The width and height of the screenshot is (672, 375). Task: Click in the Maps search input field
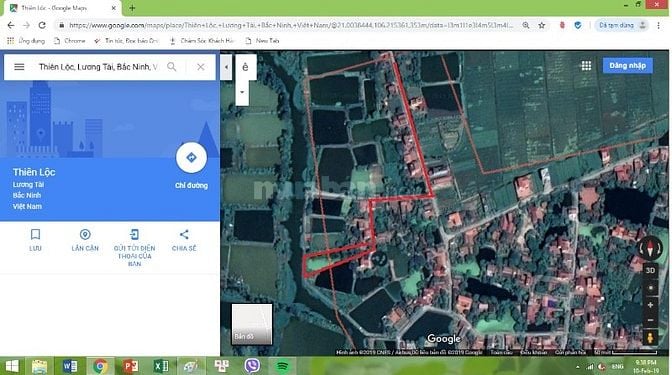pyautogui.click(x=98, y=67)
